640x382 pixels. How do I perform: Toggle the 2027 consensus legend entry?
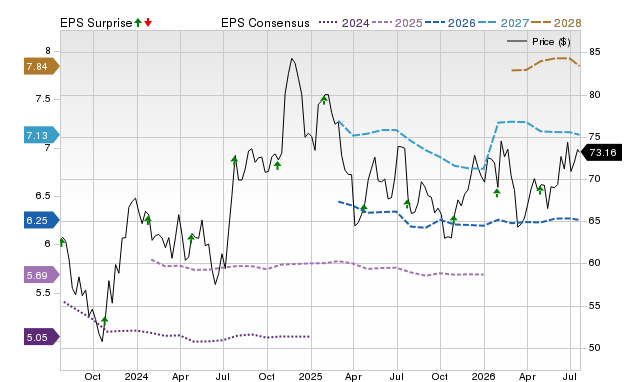[503, 23]
